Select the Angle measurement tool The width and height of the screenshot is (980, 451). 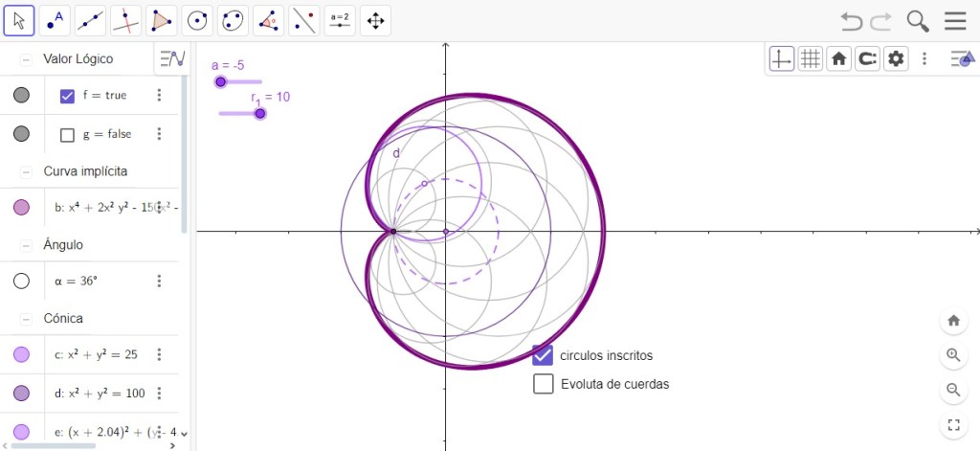tap(269, 19)
